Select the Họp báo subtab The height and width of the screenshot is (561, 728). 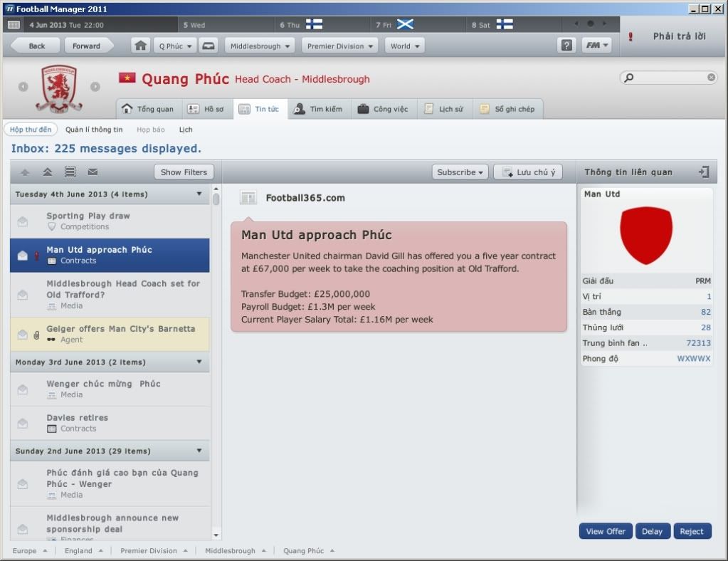pos(150,130)
